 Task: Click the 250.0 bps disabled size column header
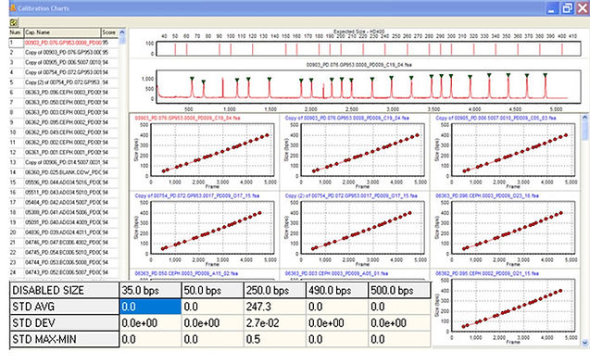(x=274, y=290)
